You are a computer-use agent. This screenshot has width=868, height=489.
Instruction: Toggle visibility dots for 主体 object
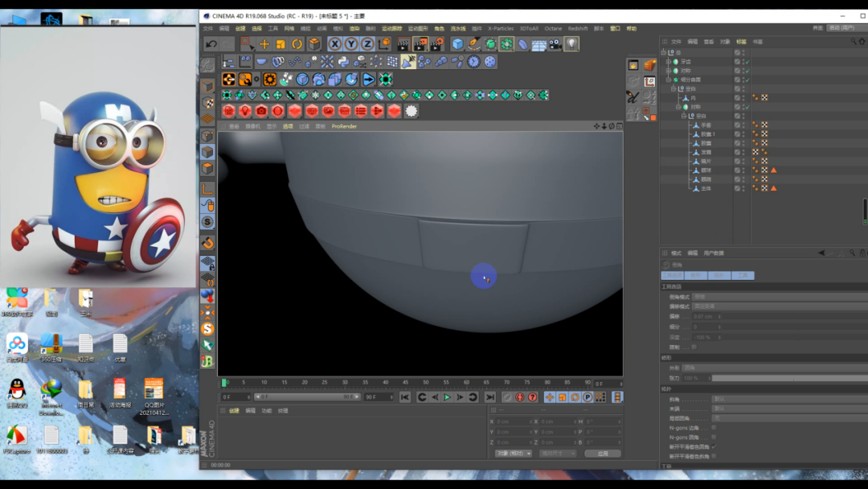point(743,188)
